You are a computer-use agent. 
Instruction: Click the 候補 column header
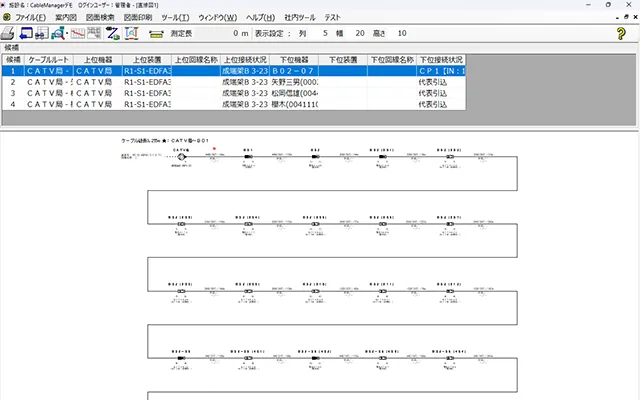pyautogui.click(x=13, y=60)
